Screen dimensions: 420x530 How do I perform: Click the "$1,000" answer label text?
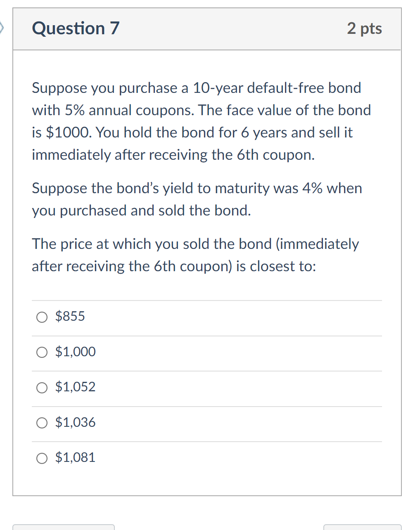75,352
